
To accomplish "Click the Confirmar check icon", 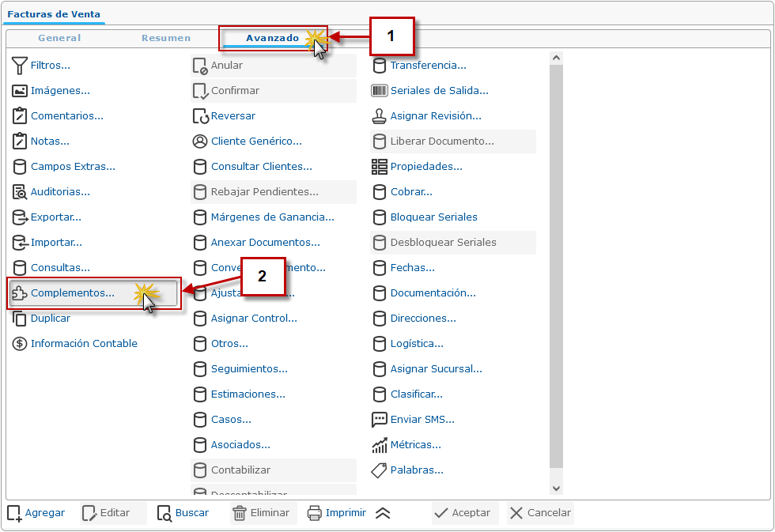I will click(x=199, y=91).
